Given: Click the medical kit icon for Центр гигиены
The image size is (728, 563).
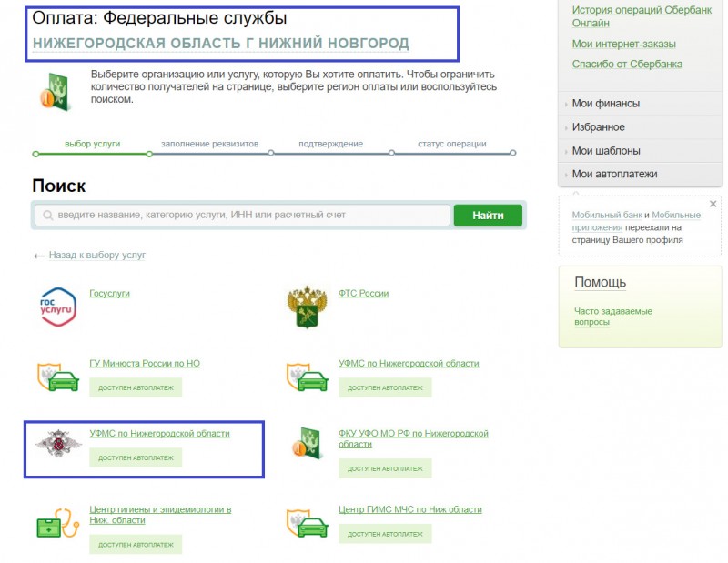Looking at the screenshot, I should (58, 523).
